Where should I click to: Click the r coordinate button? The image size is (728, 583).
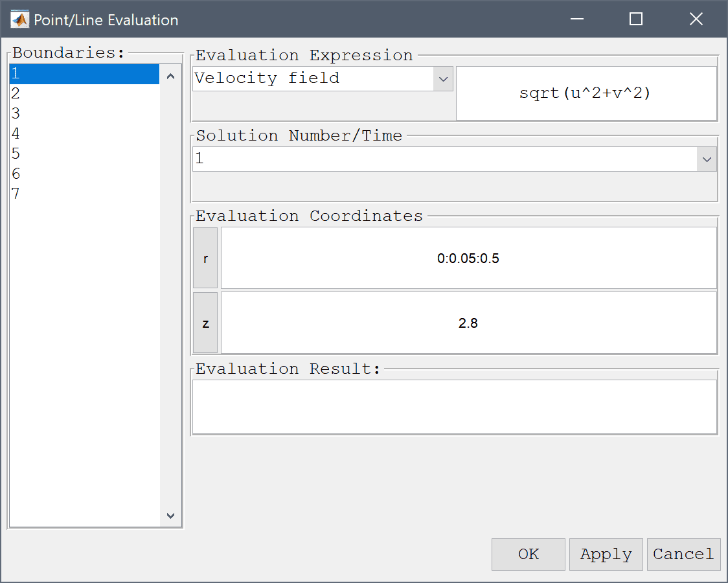coord(205,258)
